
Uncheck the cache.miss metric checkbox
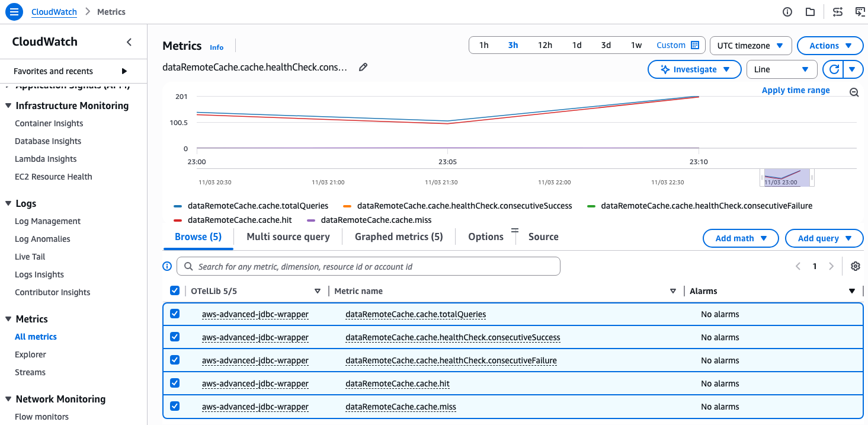pyautogui.click(x=175, y=406)
